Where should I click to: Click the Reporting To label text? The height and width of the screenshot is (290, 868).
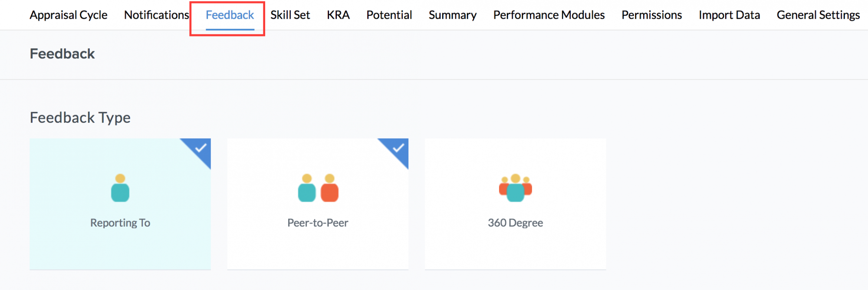coord(120,223)
